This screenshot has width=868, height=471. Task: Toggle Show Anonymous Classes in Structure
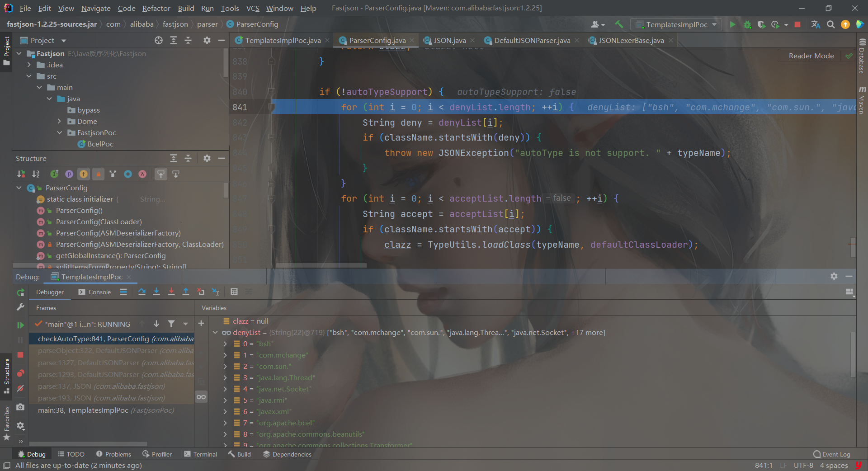tap(128, 174)
